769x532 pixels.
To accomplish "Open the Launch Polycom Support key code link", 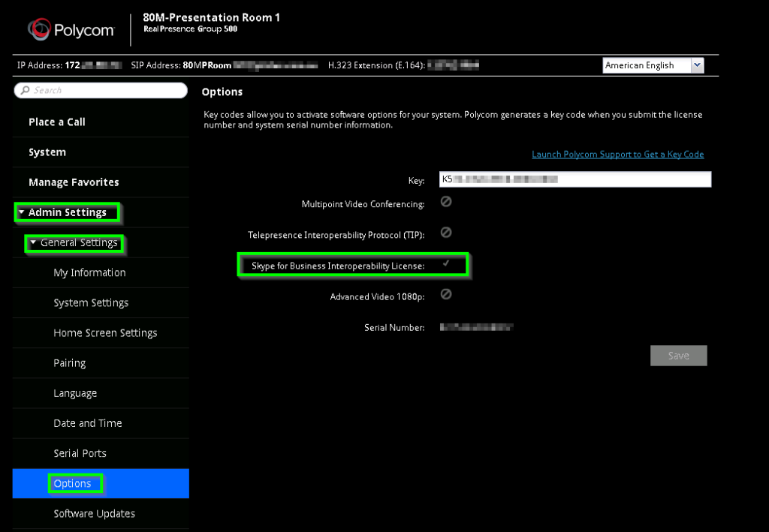I will pos(618,154).
